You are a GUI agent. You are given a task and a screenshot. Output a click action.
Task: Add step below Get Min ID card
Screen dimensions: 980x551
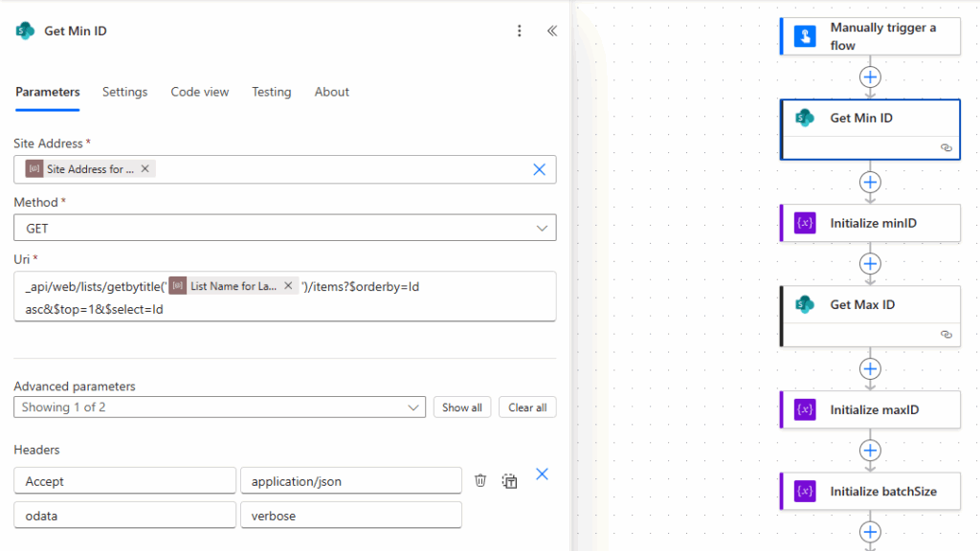pos(870,183)
